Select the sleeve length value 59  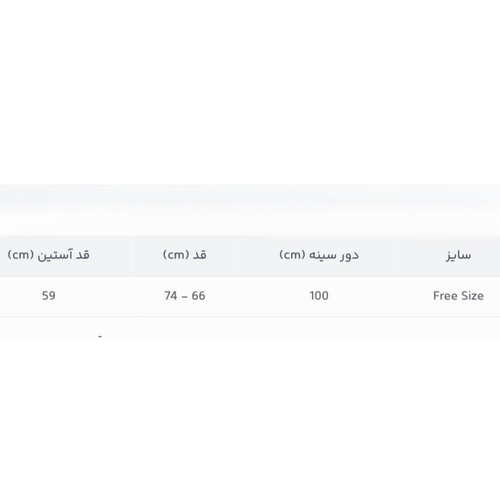pyautogui.click(x=49, y=296)
